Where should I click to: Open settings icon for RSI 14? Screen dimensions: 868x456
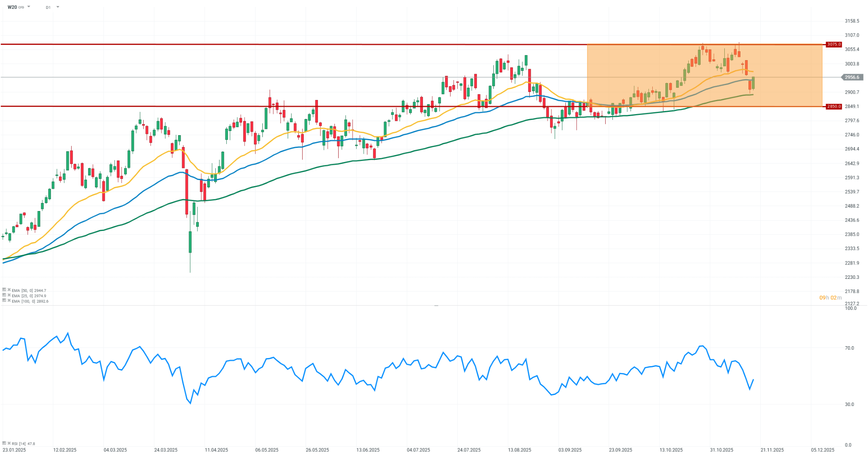click(x=4, y=443)
